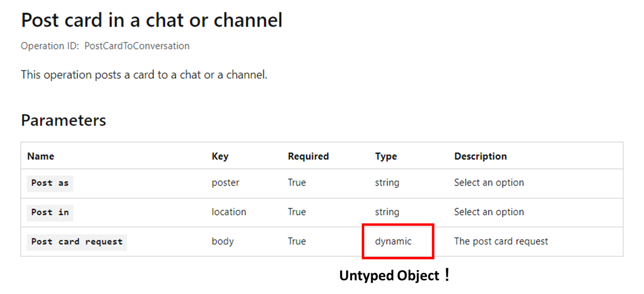Click the "Parameters" section heading
This screenshot has width=644, height=294.
coord(64,120)
